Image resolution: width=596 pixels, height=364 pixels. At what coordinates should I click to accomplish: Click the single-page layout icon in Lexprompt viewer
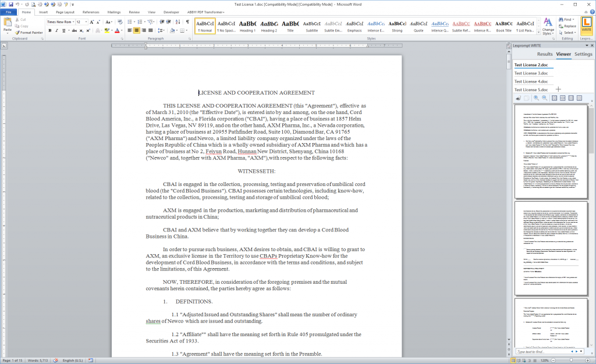pos(571,98)
